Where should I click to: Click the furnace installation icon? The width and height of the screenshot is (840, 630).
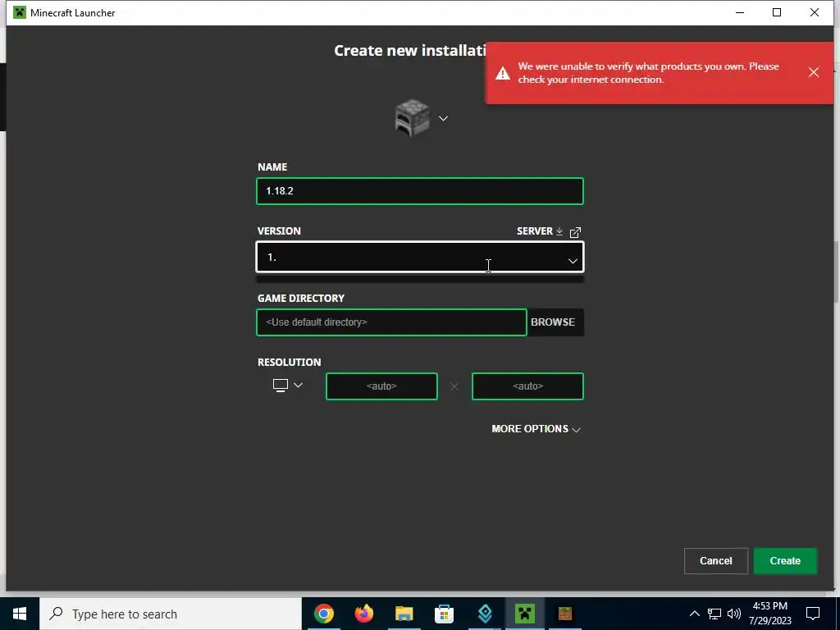click(412, 118)
